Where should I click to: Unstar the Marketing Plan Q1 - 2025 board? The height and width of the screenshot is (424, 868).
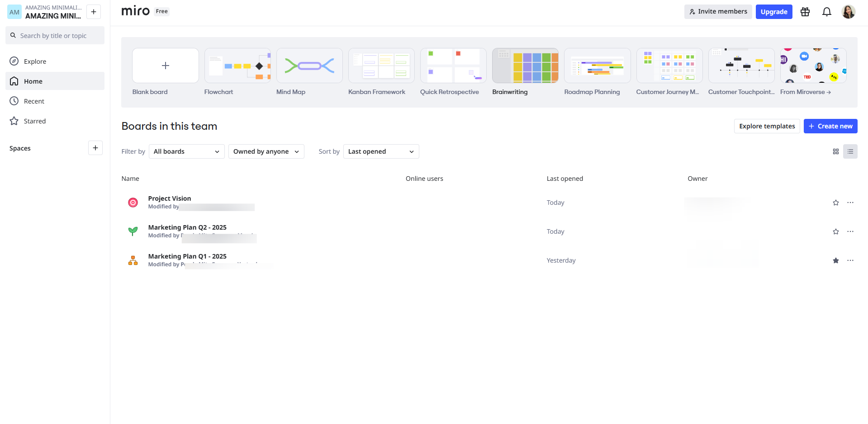coord(835,260)
